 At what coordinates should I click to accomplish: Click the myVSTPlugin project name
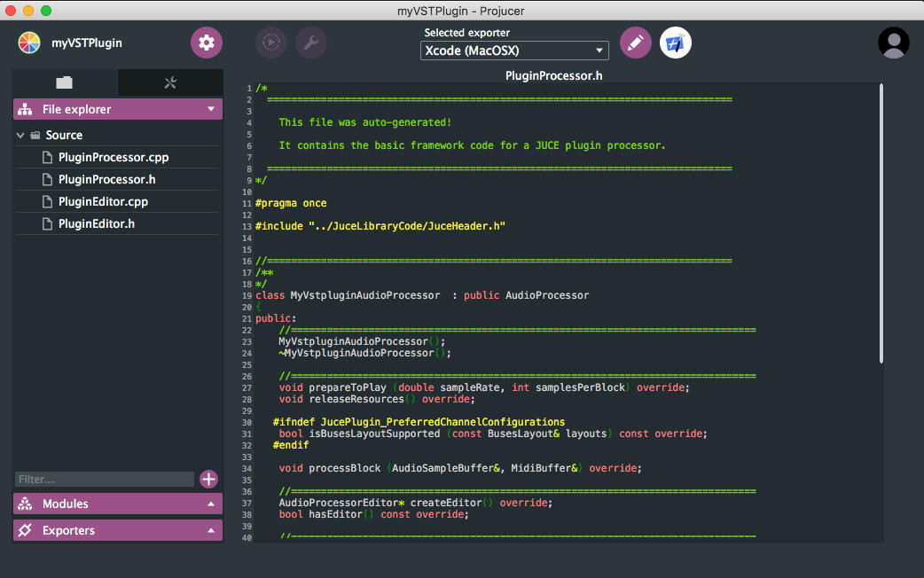87,43
